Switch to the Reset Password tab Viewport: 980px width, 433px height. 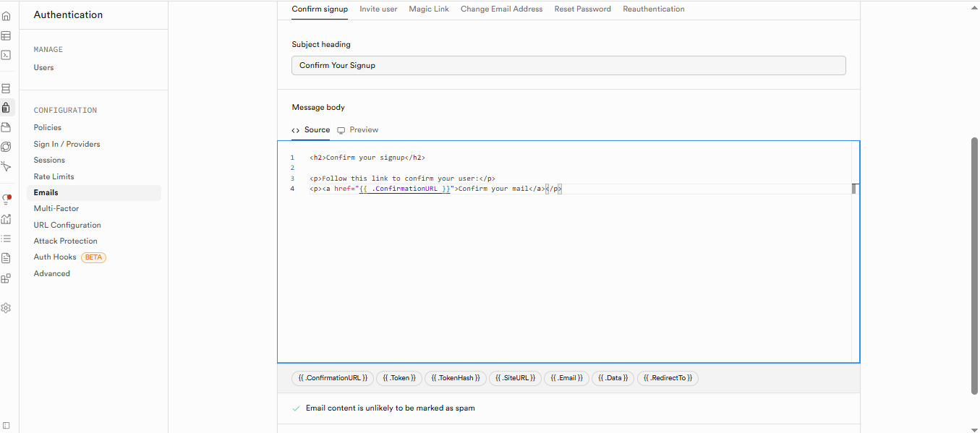tap(582, 9)
